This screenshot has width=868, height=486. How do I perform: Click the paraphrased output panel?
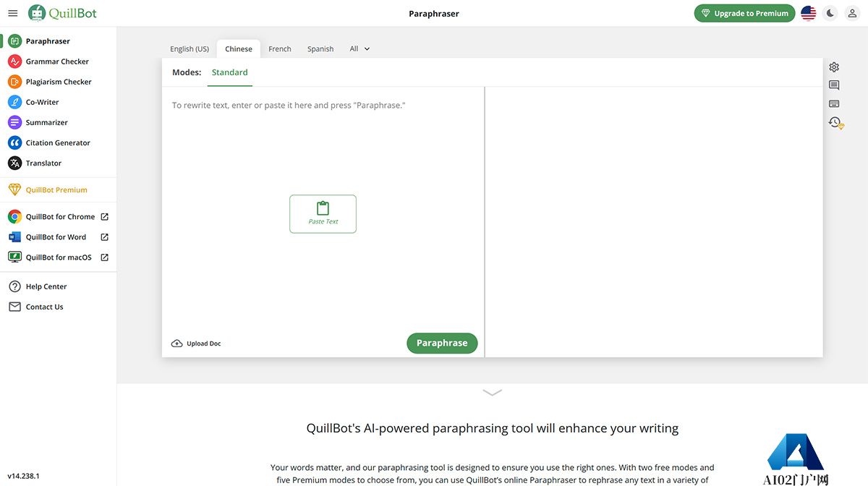pos(654,222)
